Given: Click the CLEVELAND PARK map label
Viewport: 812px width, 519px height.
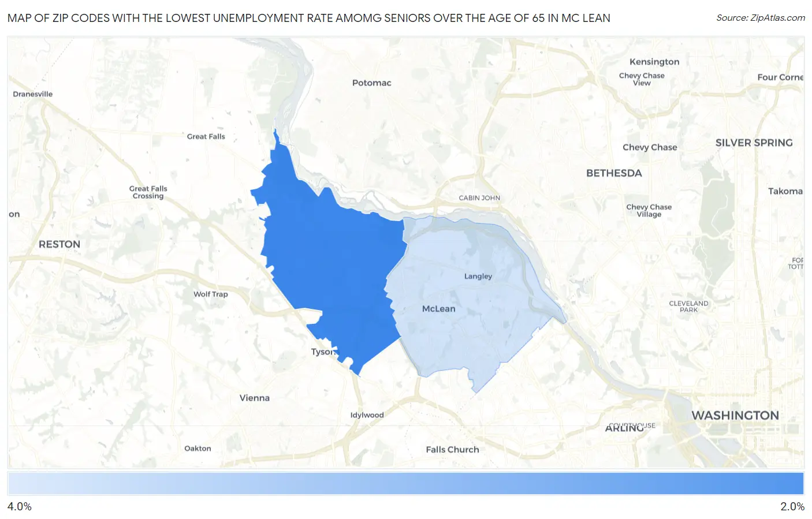Looking at the screenshot, I should 688,307.
